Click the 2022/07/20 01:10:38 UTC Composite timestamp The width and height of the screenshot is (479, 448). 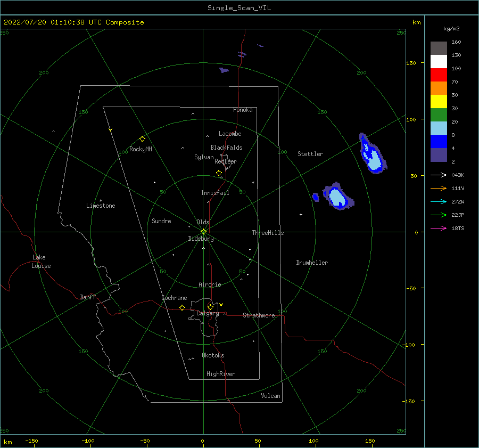(x=73, y=22)
